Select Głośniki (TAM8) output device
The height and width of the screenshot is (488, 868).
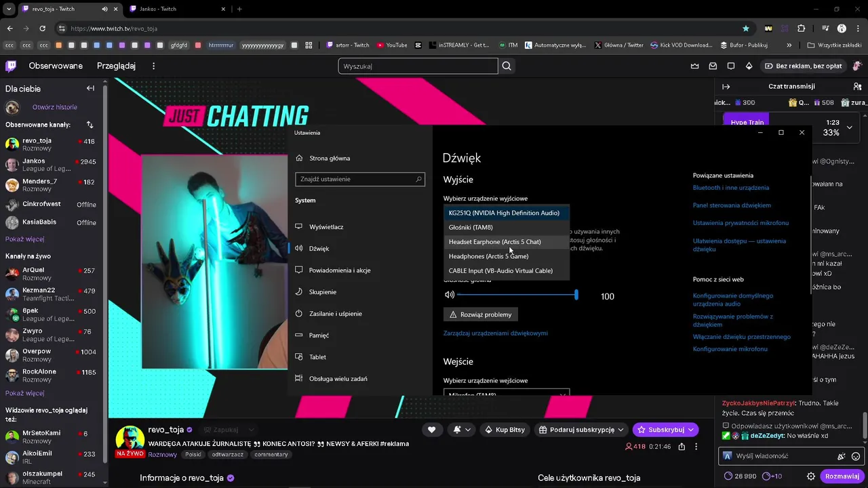(507, 227)
